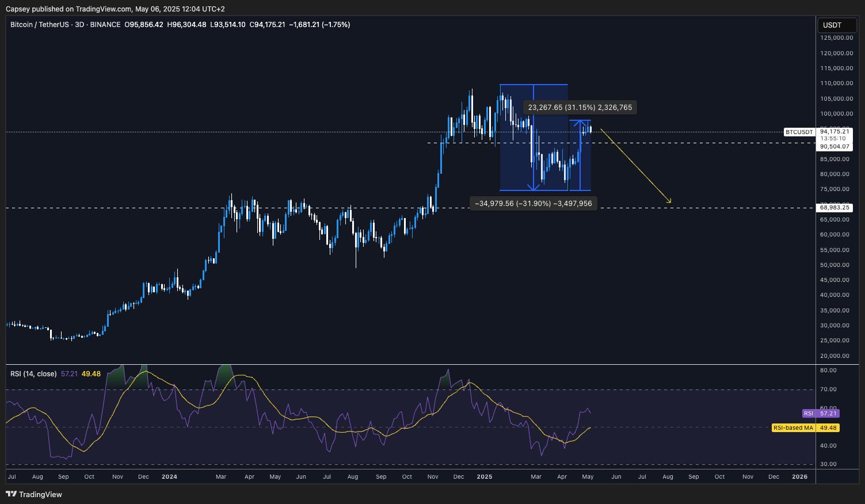Screen dimensions: 865x504
Task: Click the BTCUSDT price line tag
Action: [x=800, y=132]
